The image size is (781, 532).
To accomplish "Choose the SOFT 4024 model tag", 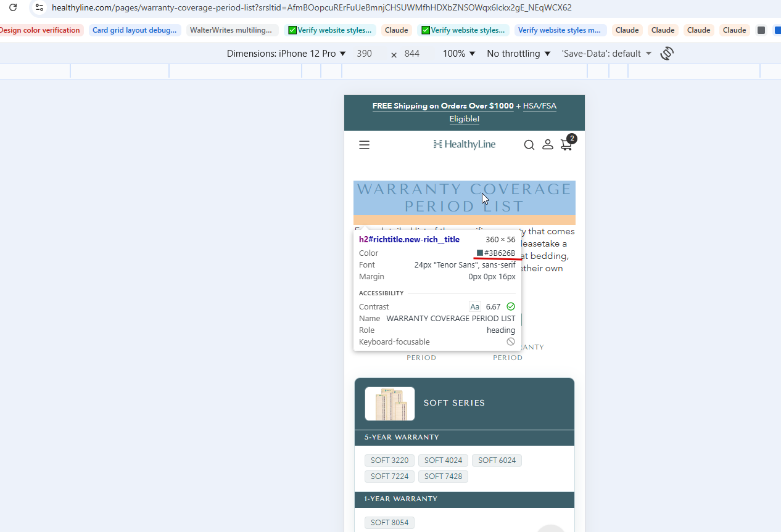I will (x=443, y=460).
